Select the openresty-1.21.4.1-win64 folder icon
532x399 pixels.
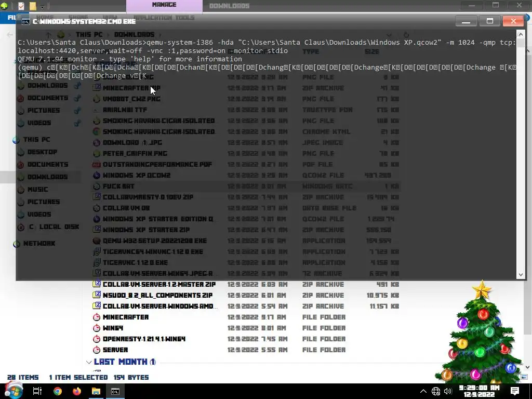(97, 339)
